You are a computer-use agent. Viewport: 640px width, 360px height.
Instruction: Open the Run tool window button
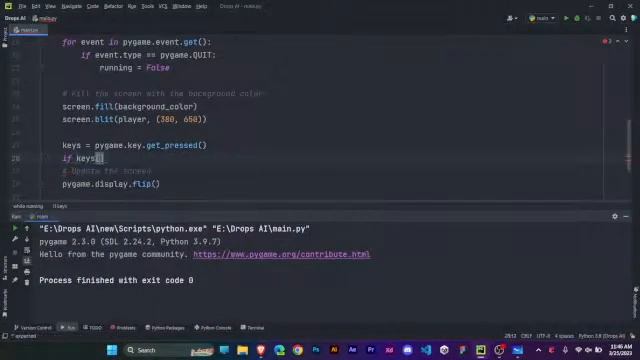(x=68, y=328)
